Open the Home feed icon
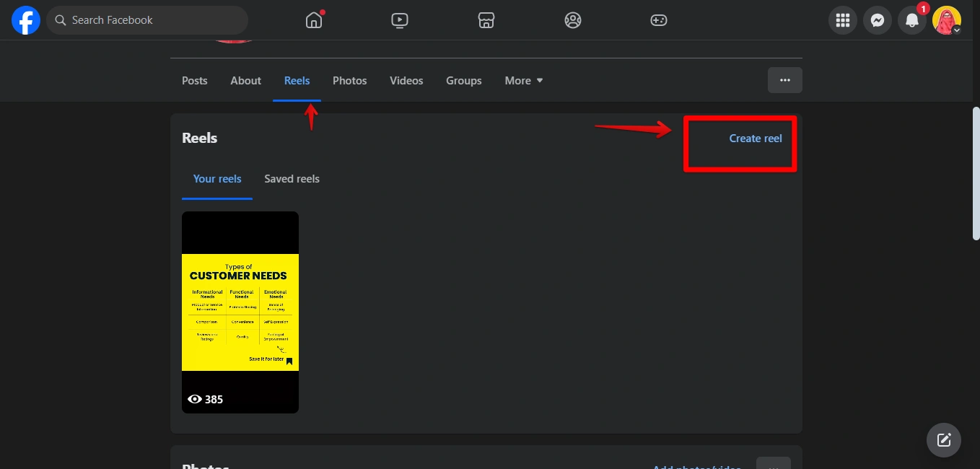This screenshot has width=980, height=469. point(314,20)
